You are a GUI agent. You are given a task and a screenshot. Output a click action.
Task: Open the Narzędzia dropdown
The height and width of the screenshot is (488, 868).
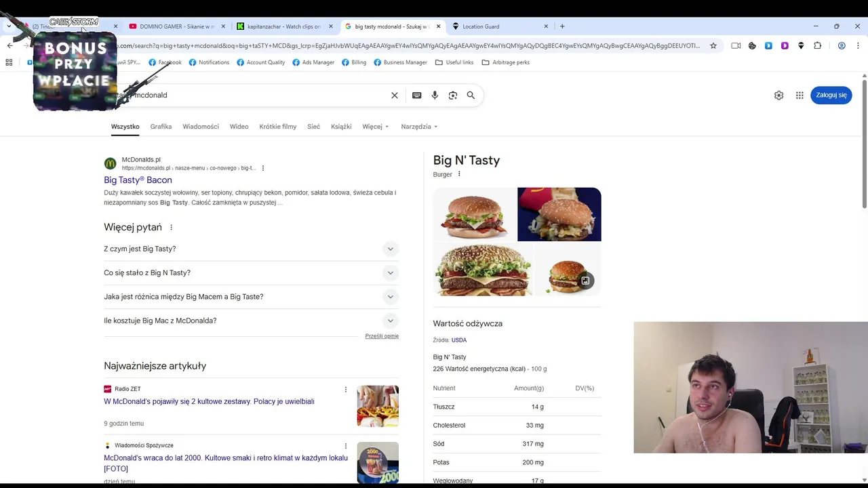tap(419, 127)
